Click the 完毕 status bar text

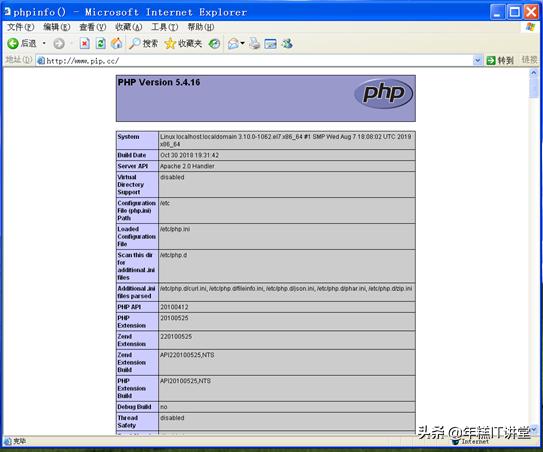(20, 441)
